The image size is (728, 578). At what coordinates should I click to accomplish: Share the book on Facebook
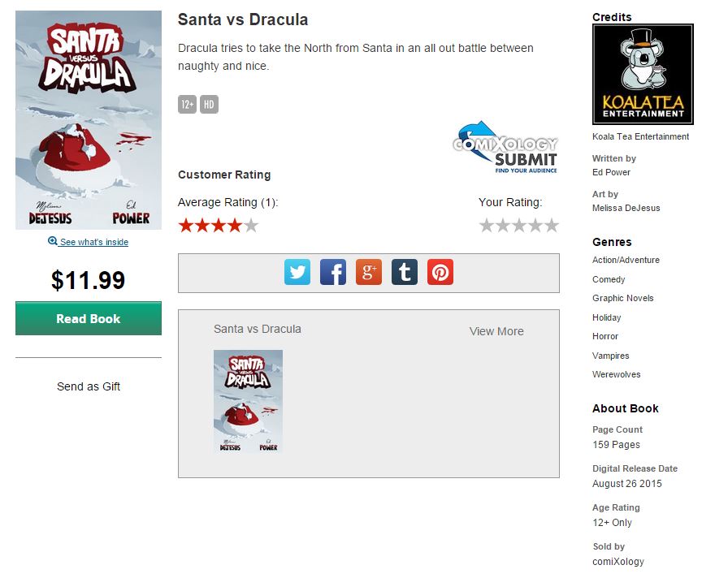point(333,272)
